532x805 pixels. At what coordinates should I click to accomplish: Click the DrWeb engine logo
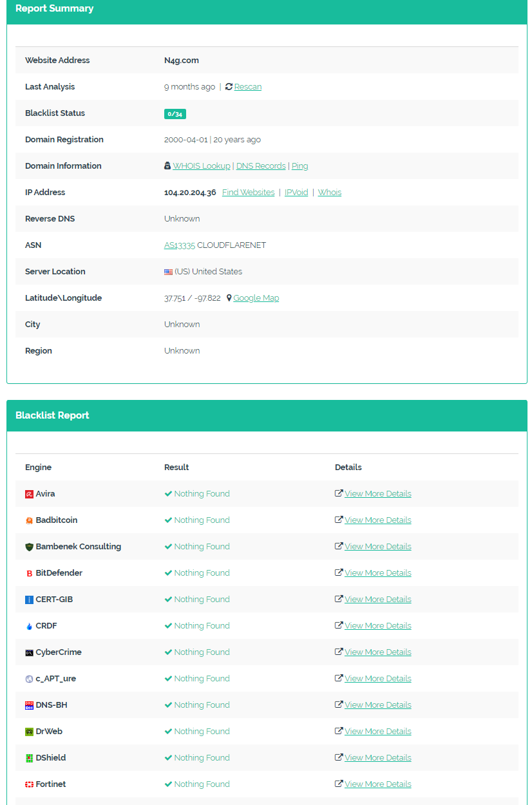tap(29, 732)
